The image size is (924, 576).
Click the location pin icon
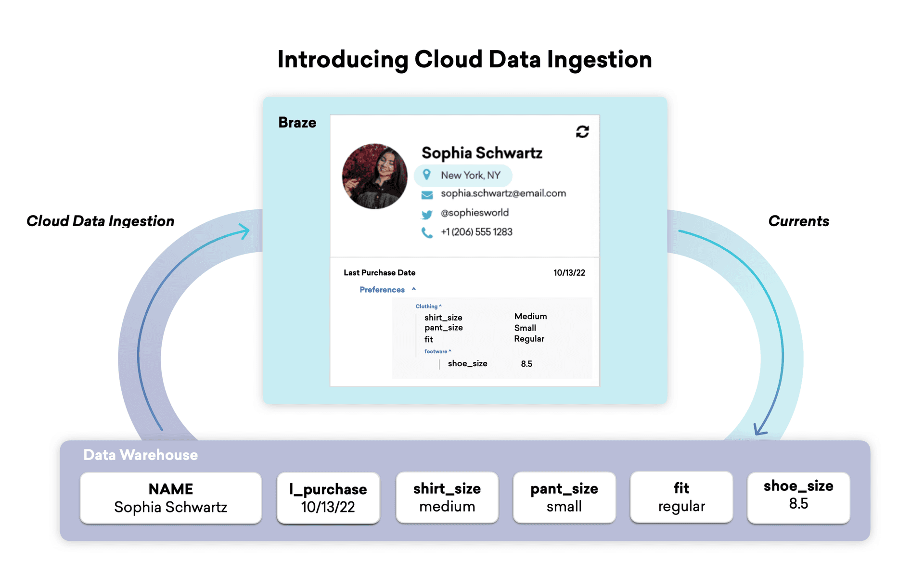426,175
